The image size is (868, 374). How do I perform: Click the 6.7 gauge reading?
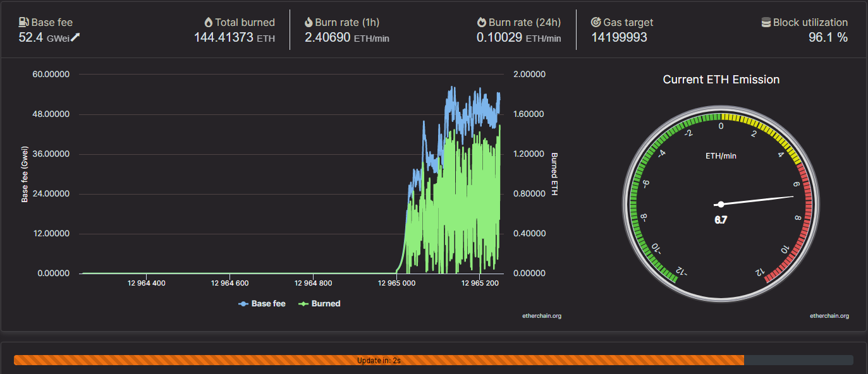(721, 220)
